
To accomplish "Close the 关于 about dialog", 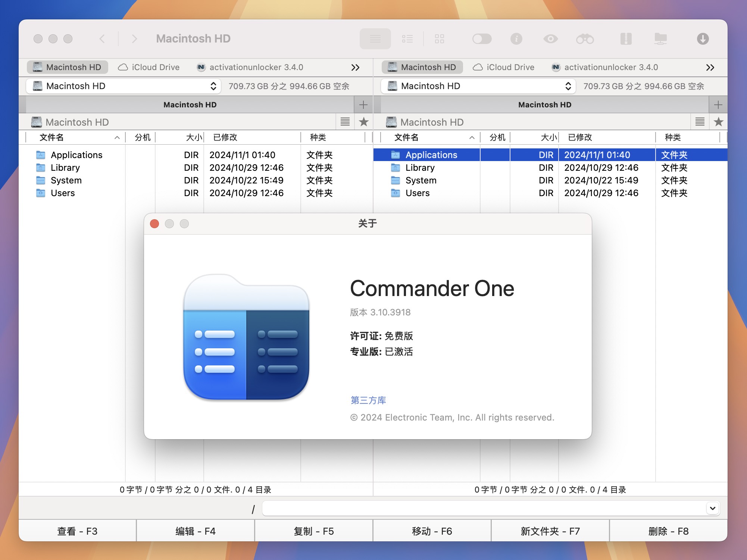I will [x=154, y=224].
